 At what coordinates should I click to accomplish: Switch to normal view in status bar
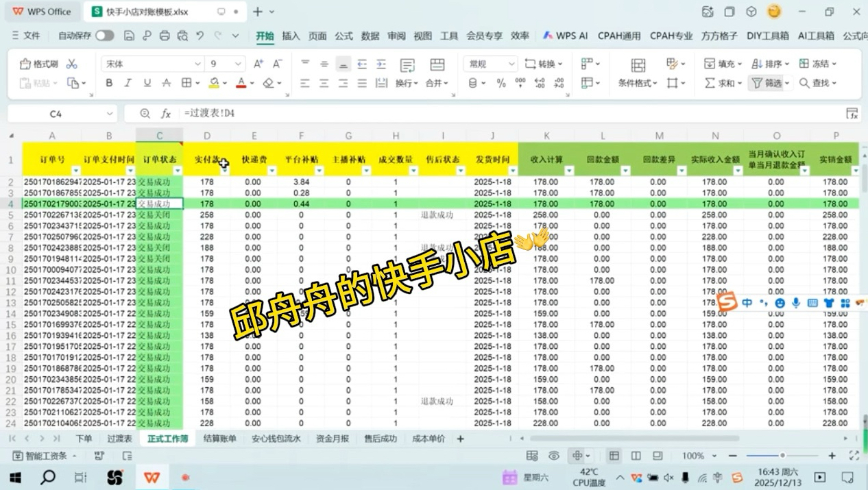click(614, 456)
